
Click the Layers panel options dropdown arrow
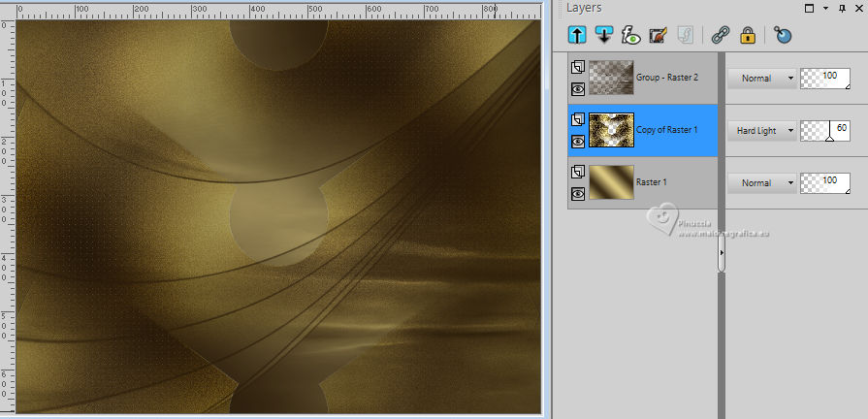tap(826, 9)
